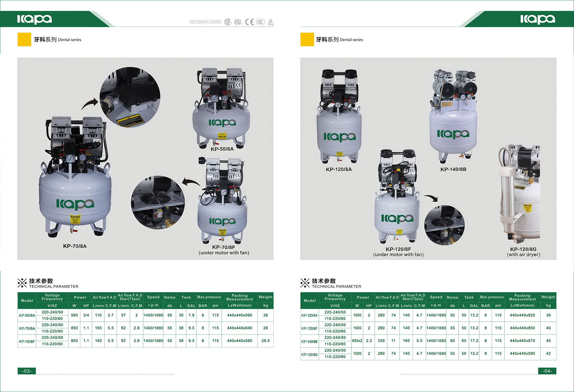This screenshot has width=574, height=392.
Task: Click the KP-120/8G with air dryer label
Action: click(x=523, y=252)
